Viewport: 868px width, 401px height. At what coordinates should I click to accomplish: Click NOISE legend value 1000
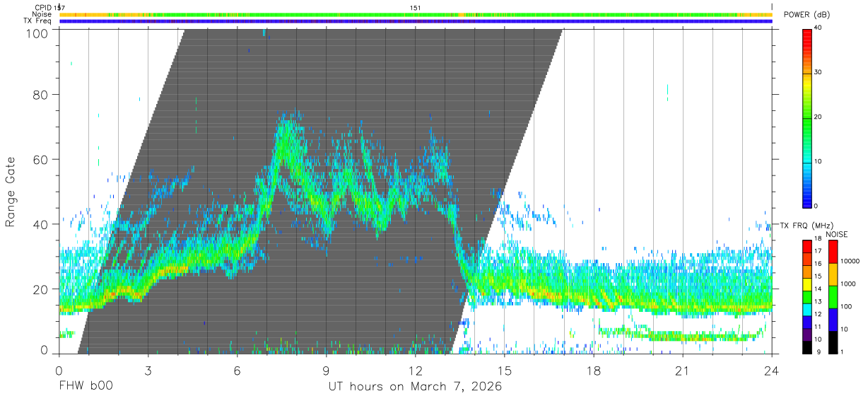point(850,284)
